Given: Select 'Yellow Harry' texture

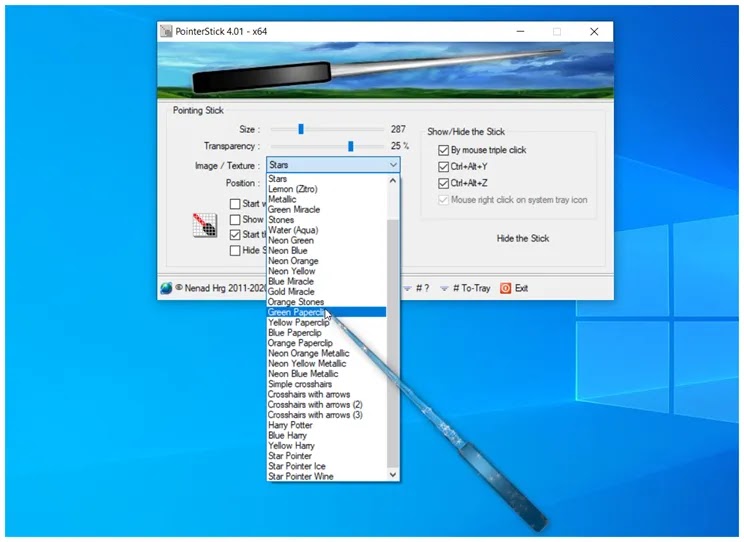Looking at the screenshot, I should [326, 446].
